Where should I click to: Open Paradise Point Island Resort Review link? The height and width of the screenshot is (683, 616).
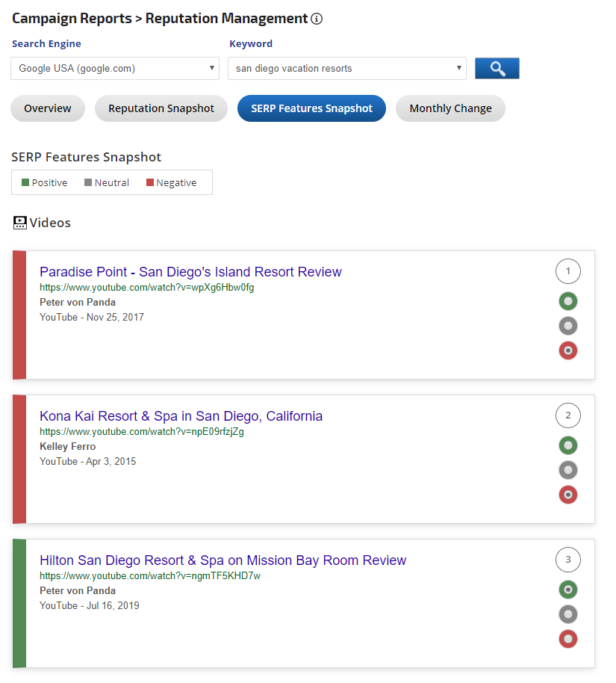[x=190, y=272]
